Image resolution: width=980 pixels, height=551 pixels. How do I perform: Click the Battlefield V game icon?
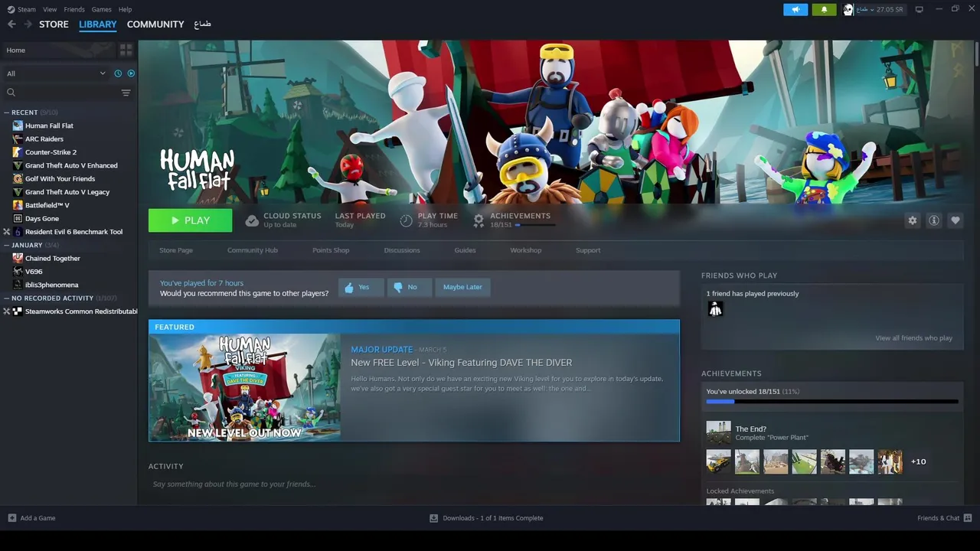tap(18, 205)
